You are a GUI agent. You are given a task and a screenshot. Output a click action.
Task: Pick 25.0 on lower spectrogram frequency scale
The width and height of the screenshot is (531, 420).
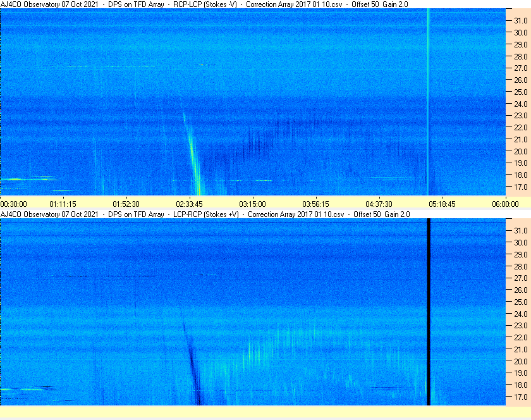coord(521,302)
